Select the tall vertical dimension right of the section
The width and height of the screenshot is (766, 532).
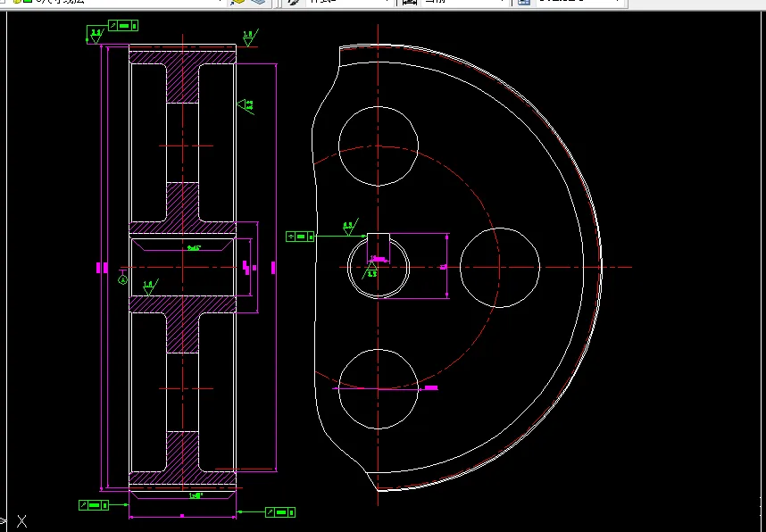click(276, 267)
